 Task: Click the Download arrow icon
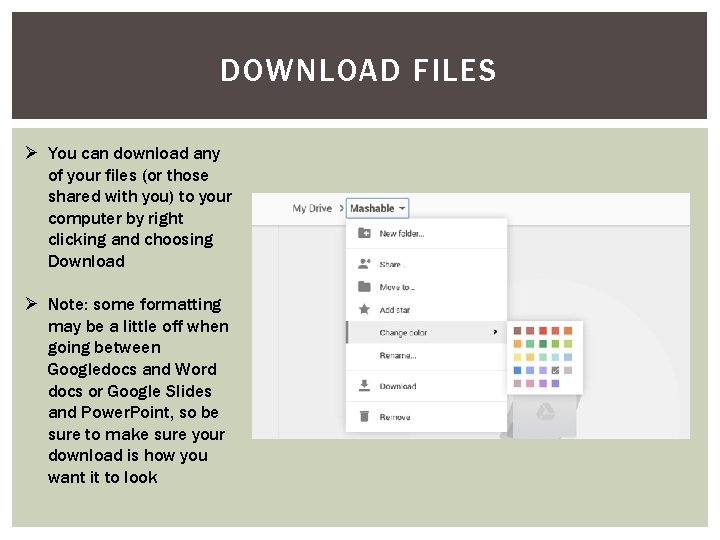(364, 386)
